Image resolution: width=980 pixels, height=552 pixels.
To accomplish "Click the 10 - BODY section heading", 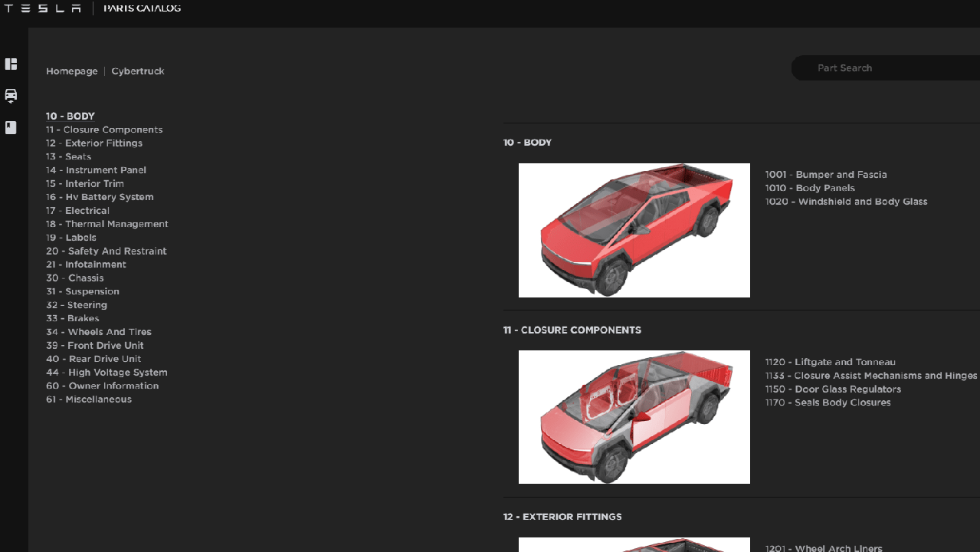I will pyautogui.click(x=527, y=143).
